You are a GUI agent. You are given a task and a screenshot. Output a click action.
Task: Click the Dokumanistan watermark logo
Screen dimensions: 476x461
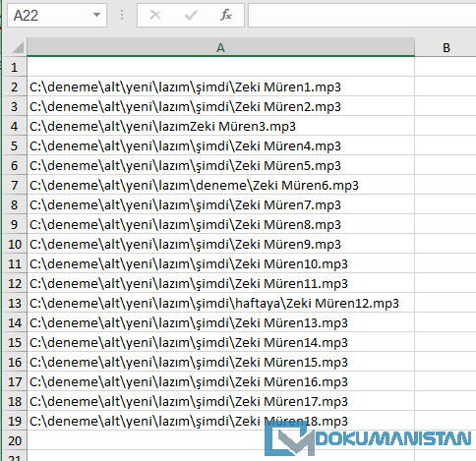click(x=368, y=438)
